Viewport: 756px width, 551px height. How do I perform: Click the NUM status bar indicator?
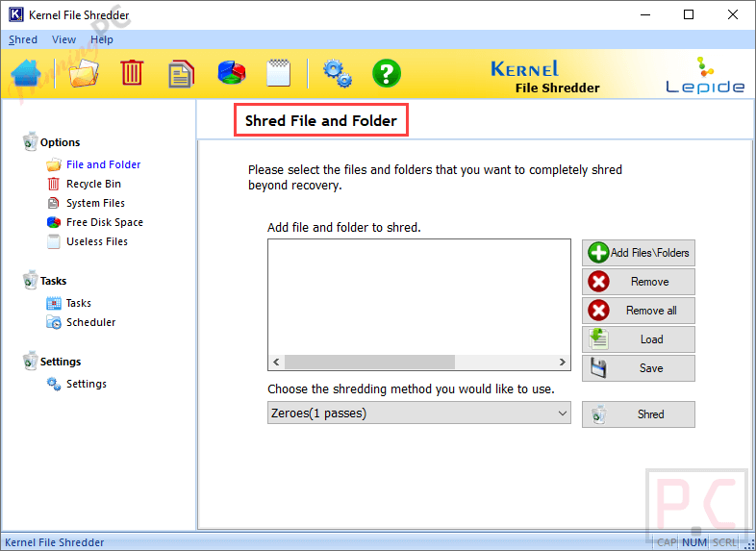click(694, 542)
